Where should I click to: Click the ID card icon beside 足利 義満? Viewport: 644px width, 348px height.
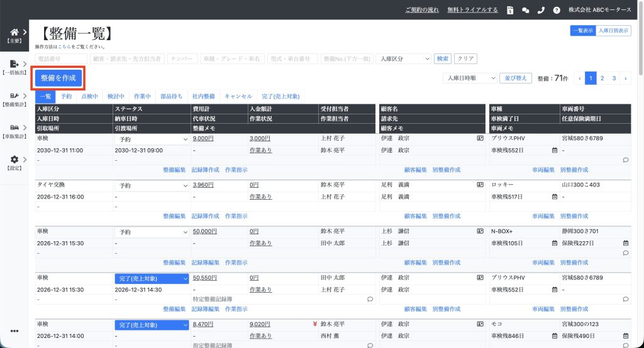[x=480, y=185]
